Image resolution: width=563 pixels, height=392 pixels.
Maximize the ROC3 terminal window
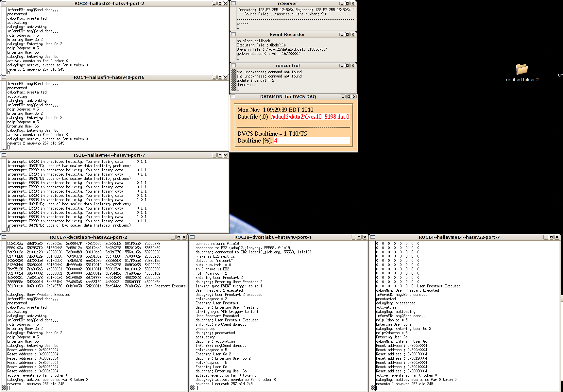[220, 4]
